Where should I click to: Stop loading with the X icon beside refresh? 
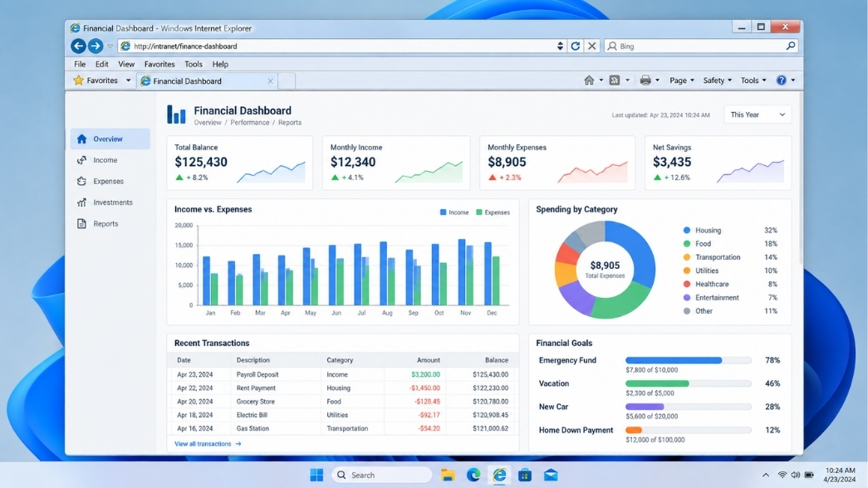[591, 46]
